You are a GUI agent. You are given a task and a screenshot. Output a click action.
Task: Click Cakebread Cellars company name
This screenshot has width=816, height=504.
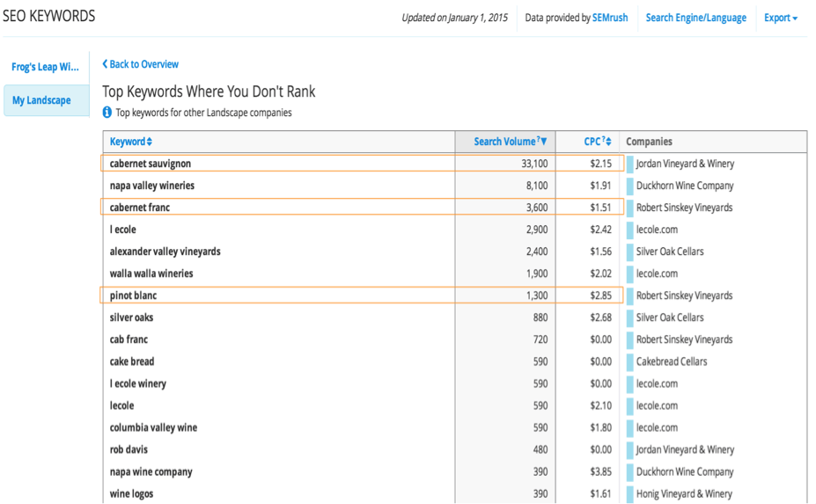tap(672, 362)
